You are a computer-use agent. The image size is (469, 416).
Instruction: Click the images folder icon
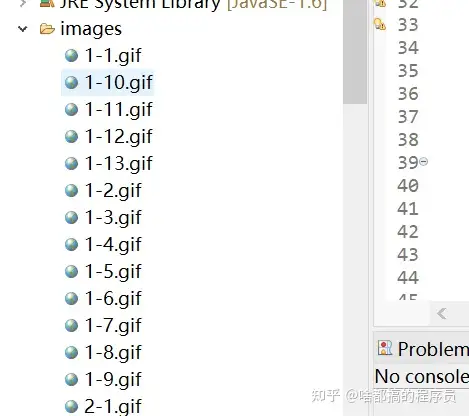(47, 29)
